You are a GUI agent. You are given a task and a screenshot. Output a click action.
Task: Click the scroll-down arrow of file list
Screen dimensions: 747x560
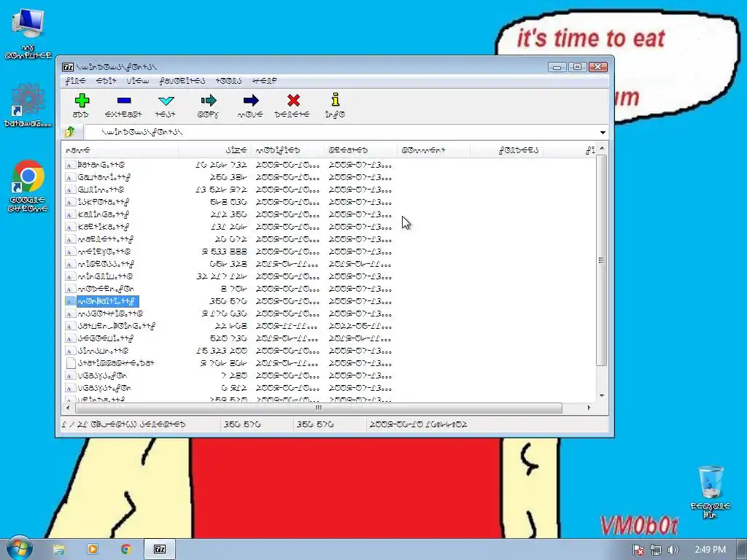pos(602,396)
